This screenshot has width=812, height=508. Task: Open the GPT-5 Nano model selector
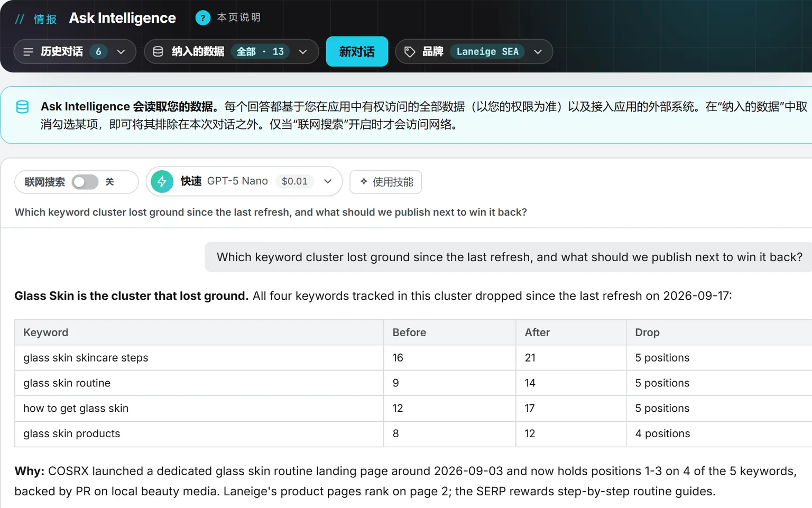pyautogui.click(x=244, y=182)
